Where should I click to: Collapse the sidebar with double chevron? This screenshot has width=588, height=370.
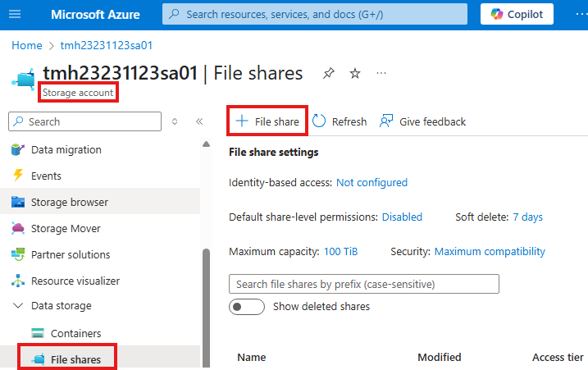pos(199,121)
